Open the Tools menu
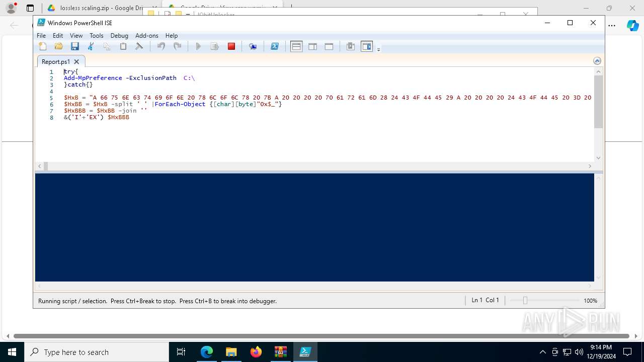The width and height of the screenshot is (644, 362). [x=97, y=36]
